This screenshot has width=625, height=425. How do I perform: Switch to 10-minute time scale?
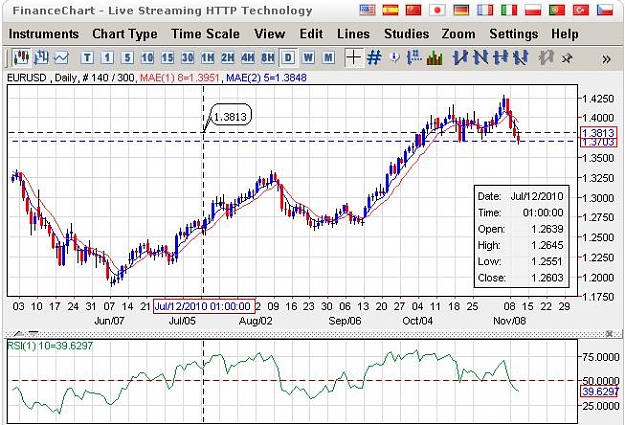pos(147,58)
